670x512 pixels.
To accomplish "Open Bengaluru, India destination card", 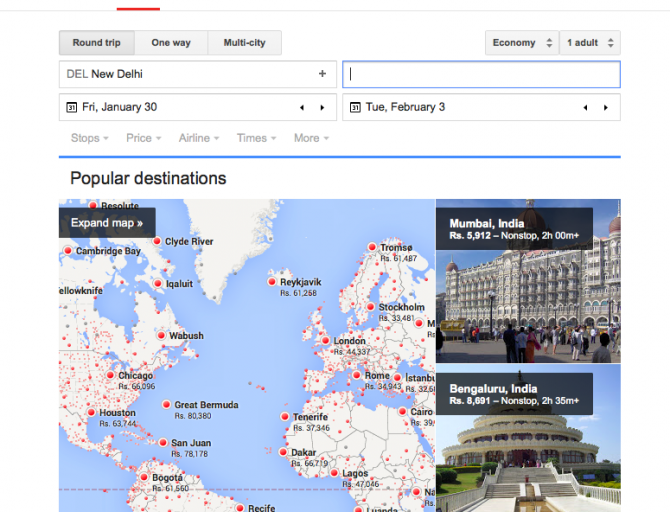I will 527,440.
